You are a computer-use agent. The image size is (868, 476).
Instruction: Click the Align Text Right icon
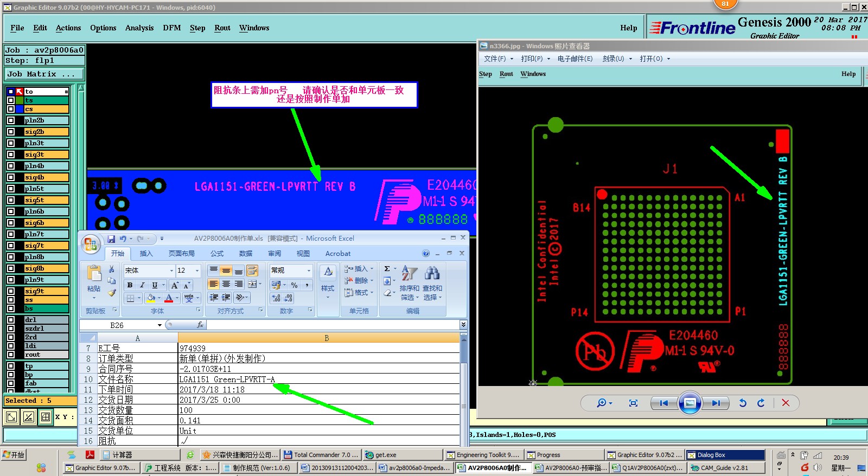239,284
